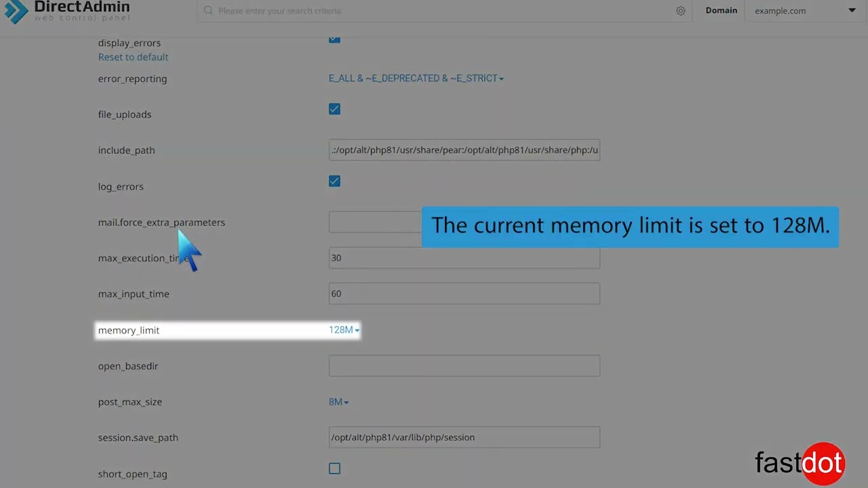Click the session.save_path text field
868x488 pixels.
point(464,437)
